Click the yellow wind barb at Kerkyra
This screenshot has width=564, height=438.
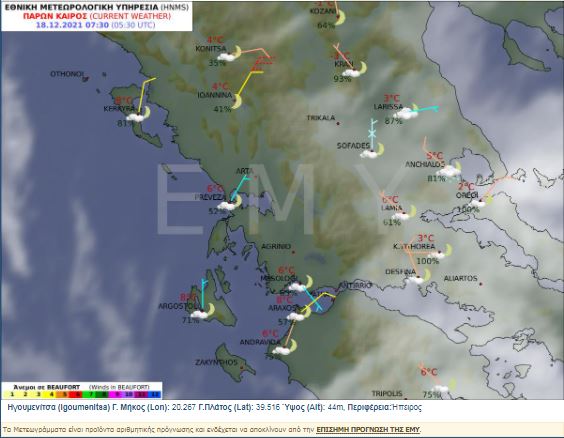146,95
